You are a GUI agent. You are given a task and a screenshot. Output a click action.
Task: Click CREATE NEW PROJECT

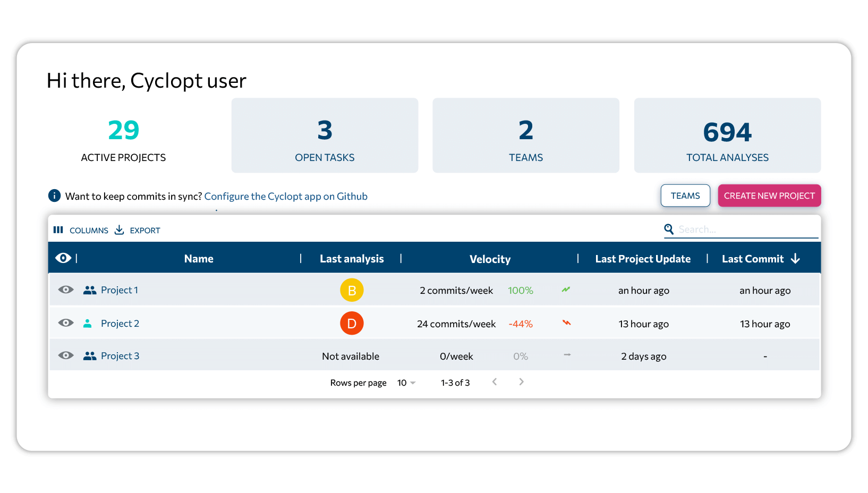click(769, 195)
